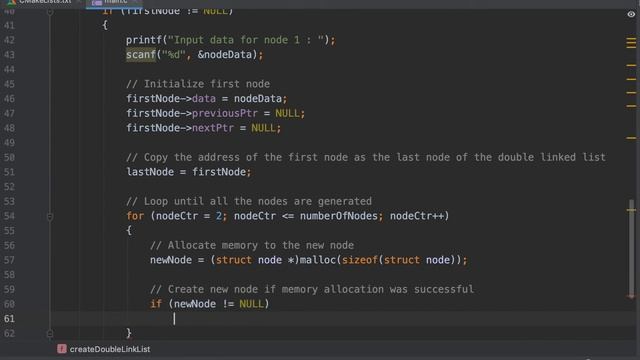Click comment "// Initialize first node"
Viewport: 640px width, 360px height.
(198, 84)
